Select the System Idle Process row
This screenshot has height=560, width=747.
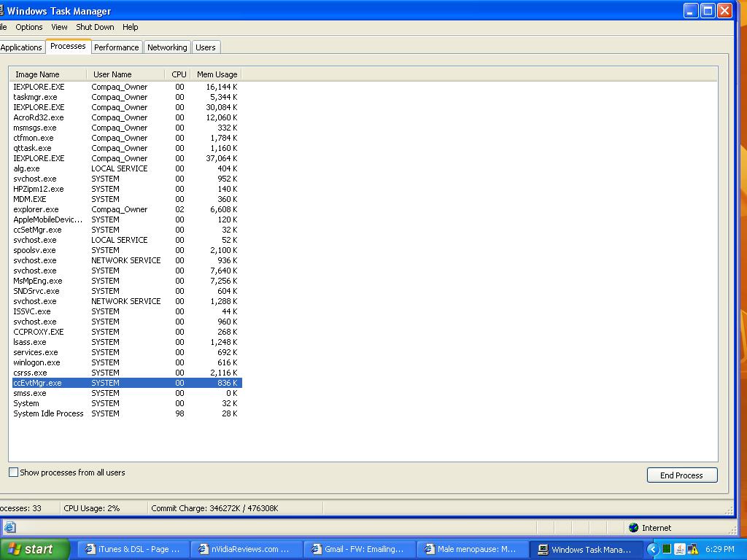[127, 414]
